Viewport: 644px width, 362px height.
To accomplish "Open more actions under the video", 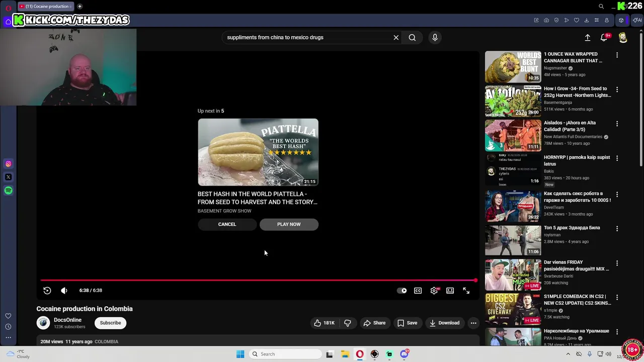I will pos(473,323).
